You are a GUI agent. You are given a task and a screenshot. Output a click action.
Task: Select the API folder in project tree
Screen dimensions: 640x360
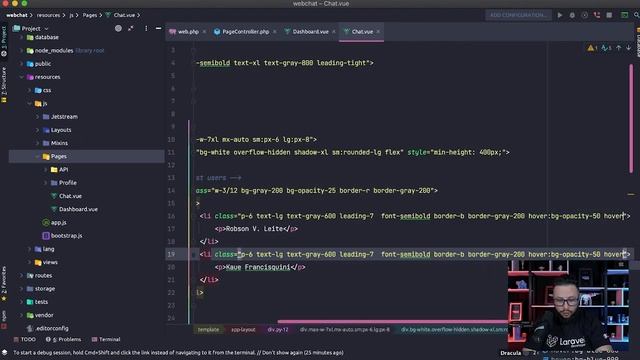[64, 169]
